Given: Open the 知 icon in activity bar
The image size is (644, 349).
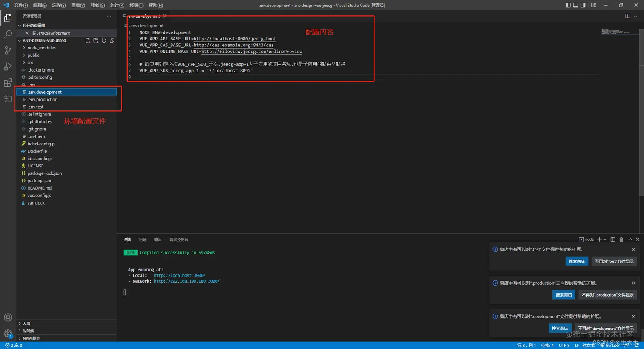Looking at the screenshot, I should (8, 99).
